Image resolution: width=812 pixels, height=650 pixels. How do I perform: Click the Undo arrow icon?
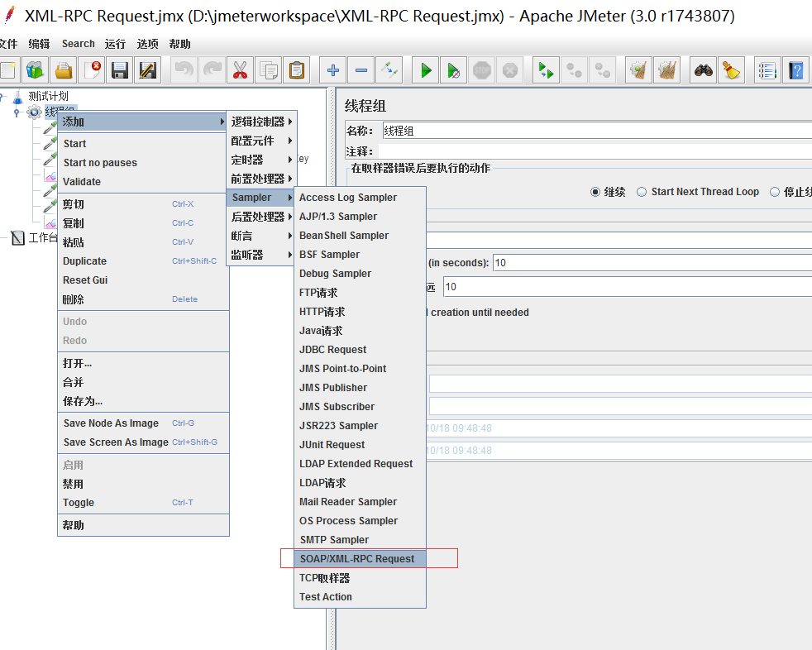click(x=184, y=70)
